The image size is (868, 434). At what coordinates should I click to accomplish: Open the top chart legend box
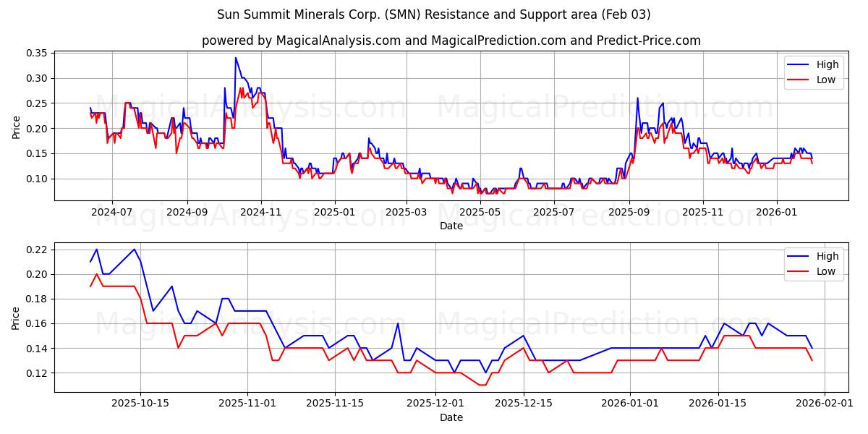[812, 72]
